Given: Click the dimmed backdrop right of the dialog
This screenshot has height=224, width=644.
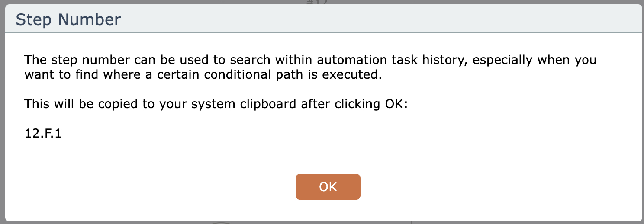Looking at the screenshot, I should [x=642, y=112].
